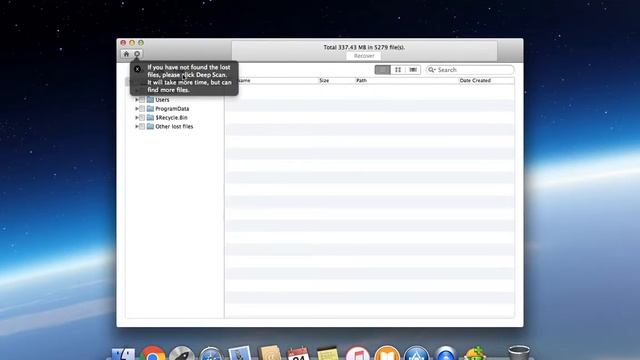Image resolution: width=640 pixels, height=360 pixels.
Task: Check the Users folder checkbox
Action: [x=142, y=100]
